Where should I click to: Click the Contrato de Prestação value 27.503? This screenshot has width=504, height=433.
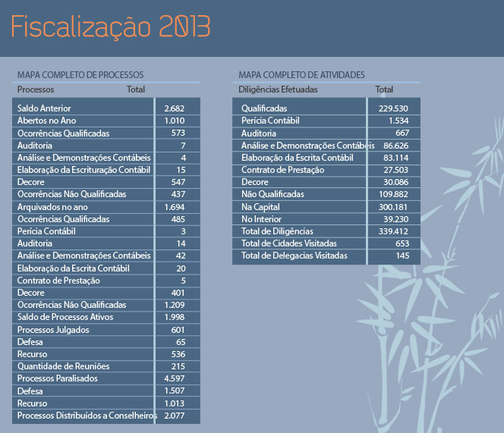(x=396, y=170)
